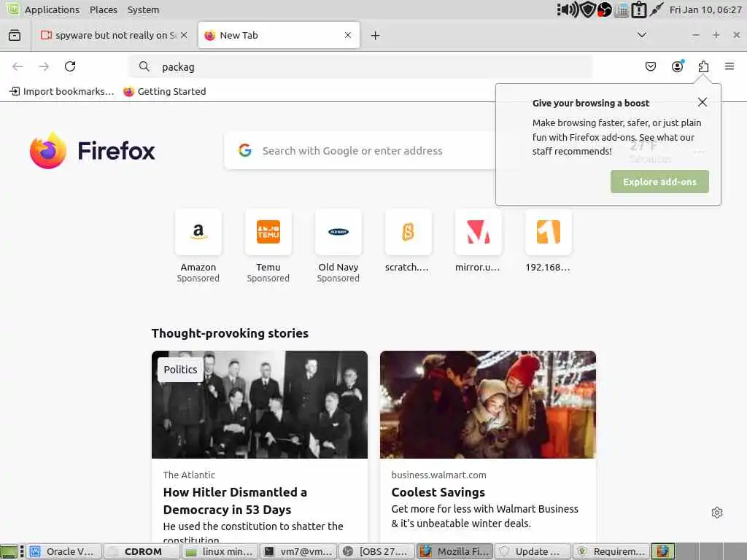Expand the list all tabs chevron
Image resolution: width=747 pixels, height=560 pixels.
point(642,35)
